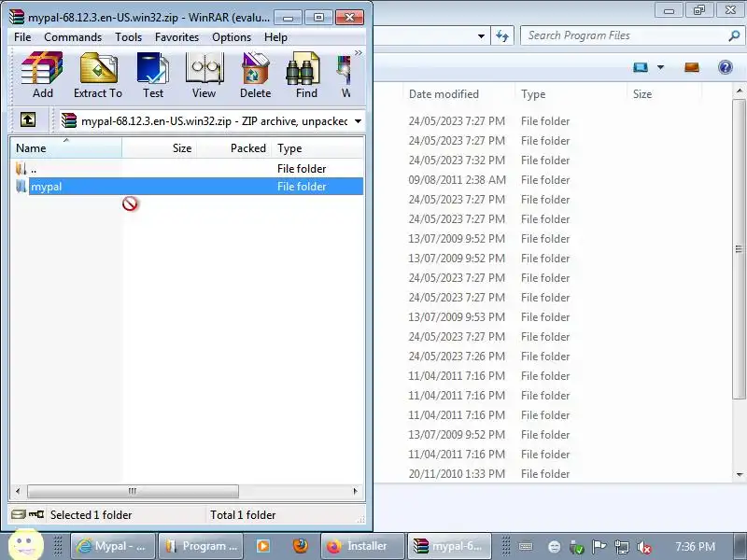Open the Help menu
747x560 pixels.
(x=275, y=37)
